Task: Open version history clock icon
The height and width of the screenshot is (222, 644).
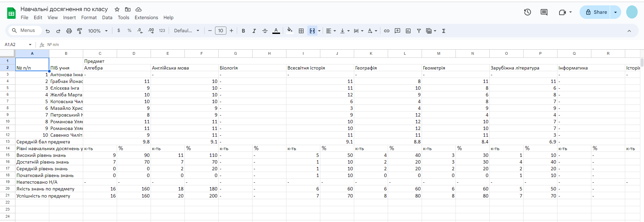Action: click(x=527, y=12)
